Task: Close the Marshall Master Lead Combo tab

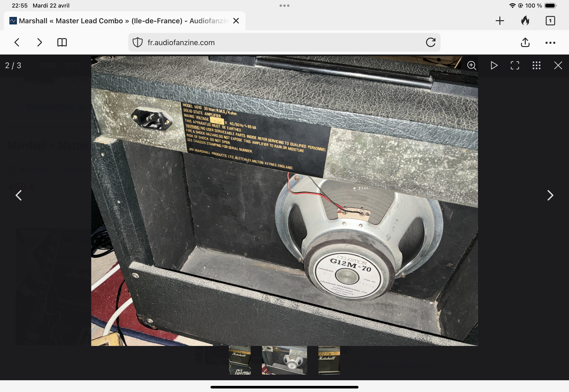Action: (x=236, y=21)
